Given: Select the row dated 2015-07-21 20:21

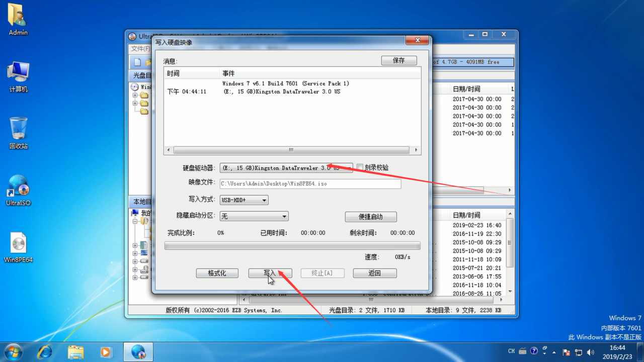Looking at the screenshot, I should pyautogui.click(x=477, y=268).
